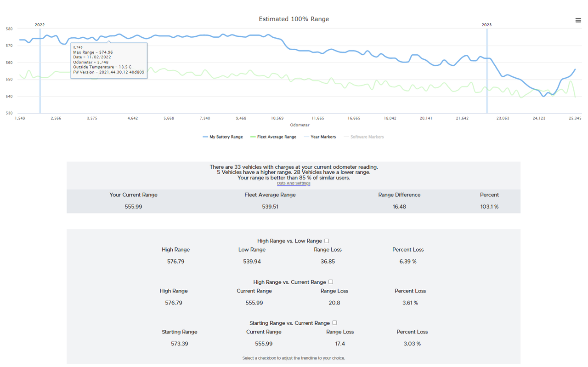The height and width of the screenshot is (367, 588).
Task: Click the Odometer axis title
Action: pos(300,125)
